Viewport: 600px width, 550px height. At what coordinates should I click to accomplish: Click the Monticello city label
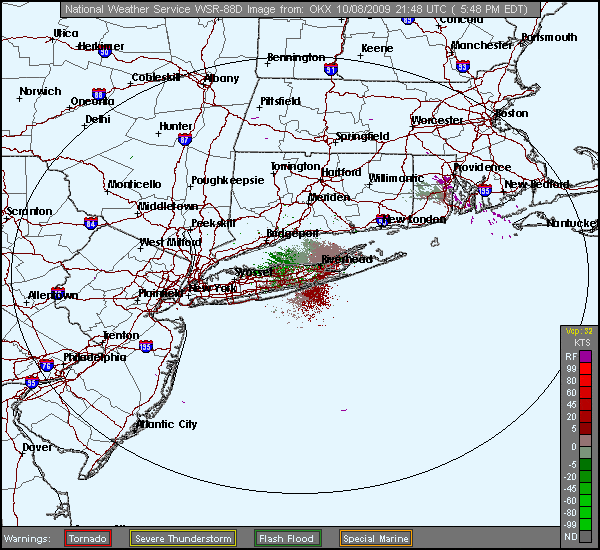click(134, 184)
